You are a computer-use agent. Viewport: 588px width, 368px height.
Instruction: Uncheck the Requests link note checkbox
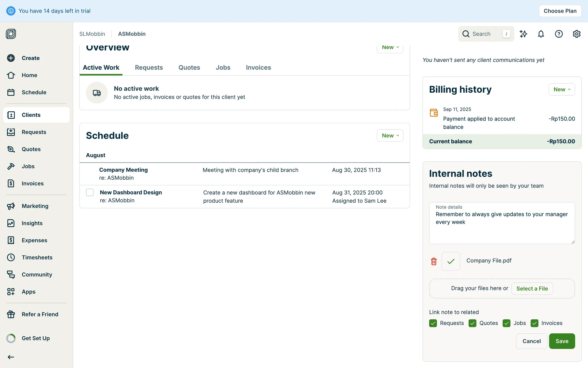433,323
